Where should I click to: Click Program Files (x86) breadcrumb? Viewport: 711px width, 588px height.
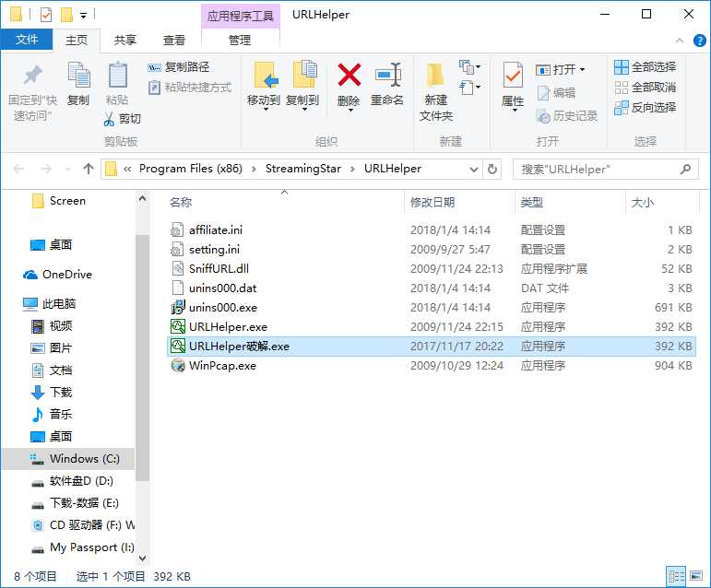pos(191,169)
